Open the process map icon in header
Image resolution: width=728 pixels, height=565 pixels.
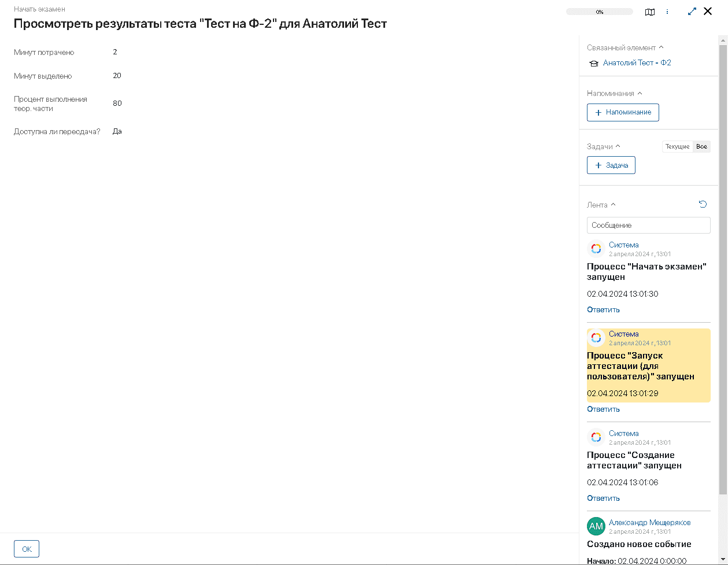[650, 12]
